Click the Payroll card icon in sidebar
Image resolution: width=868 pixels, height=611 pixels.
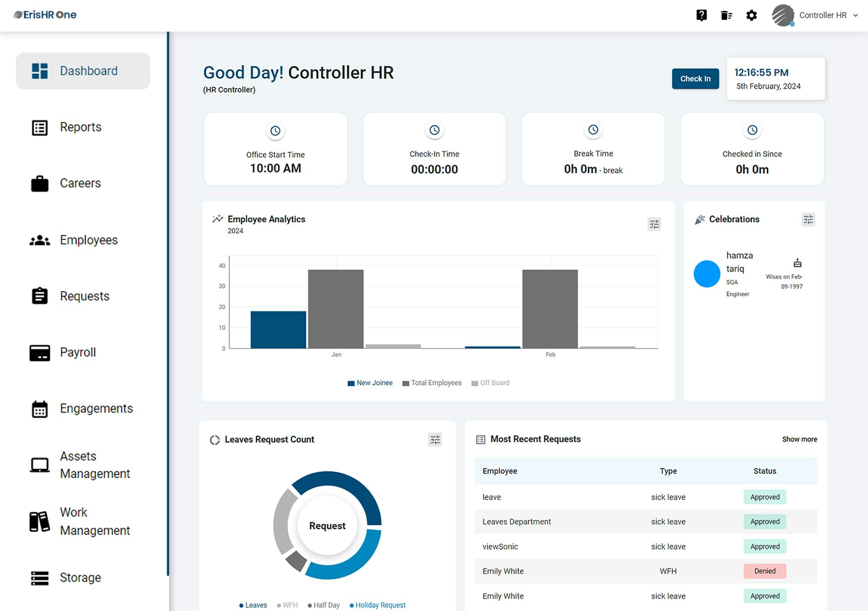click(x=39, y=353)
